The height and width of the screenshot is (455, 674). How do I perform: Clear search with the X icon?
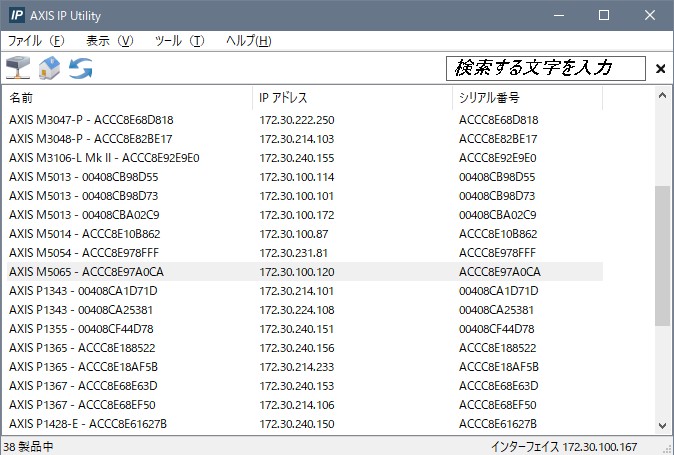coord(660,69)
